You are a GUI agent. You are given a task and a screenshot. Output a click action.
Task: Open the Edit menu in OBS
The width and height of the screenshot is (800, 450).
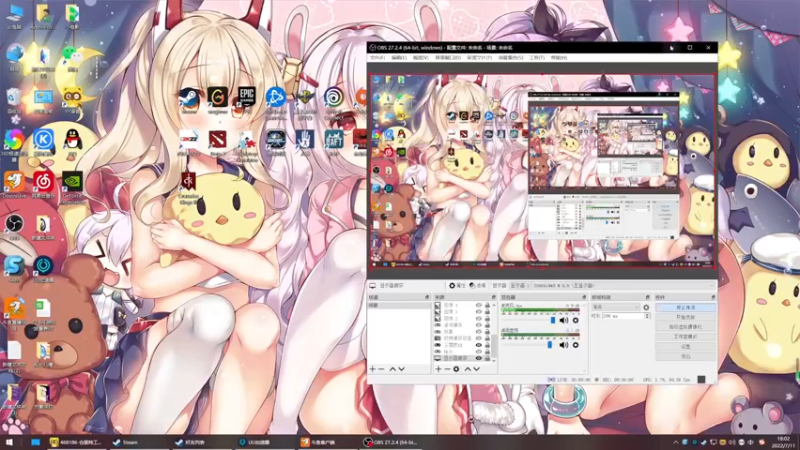click(398, 58)
